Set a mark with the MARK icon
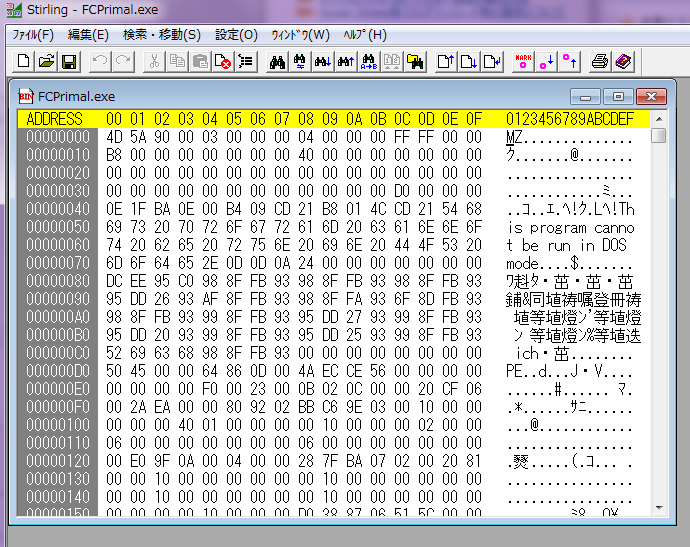 click(523, 62)
